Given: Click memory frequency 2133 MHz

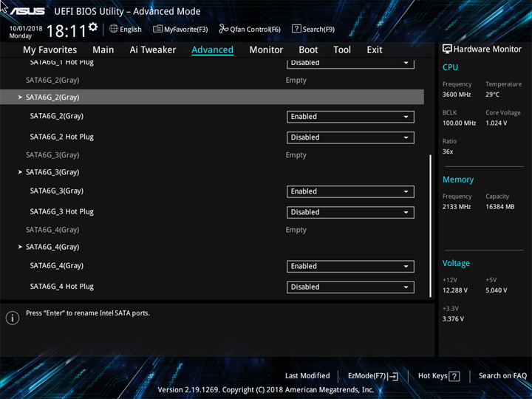Looking at the screenshot, I should pyautogui.click(x=457, y=207).
